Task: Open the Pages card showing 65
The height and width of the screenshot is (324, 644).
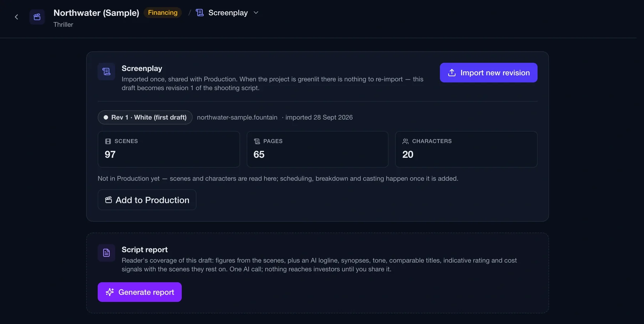Action: (317, 149)
